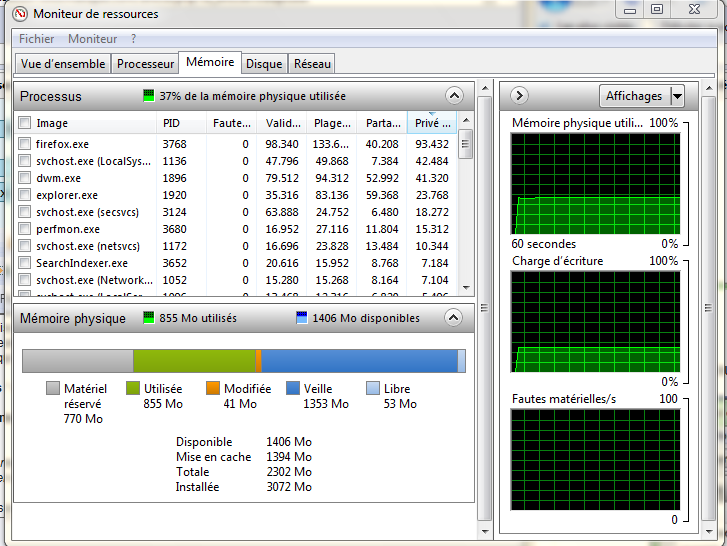The height and width of the screenshot is (546, 727).
Task: Check the svchost.exe (netsvcs) checkbox
Action: tap(25, 246)
